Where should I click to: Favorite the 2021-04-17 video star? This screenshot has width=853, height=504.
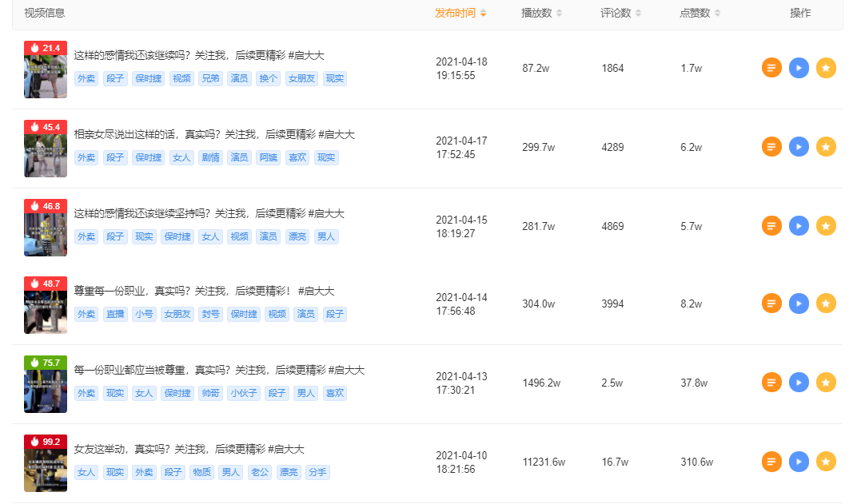coord(826,147)
